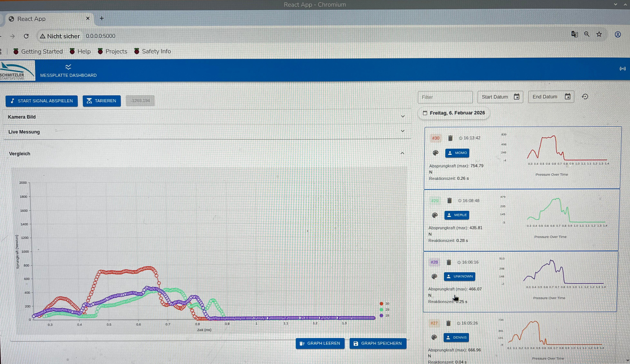
Task: Delete measurement #30 with trash icon
Action: click(450, 138)
